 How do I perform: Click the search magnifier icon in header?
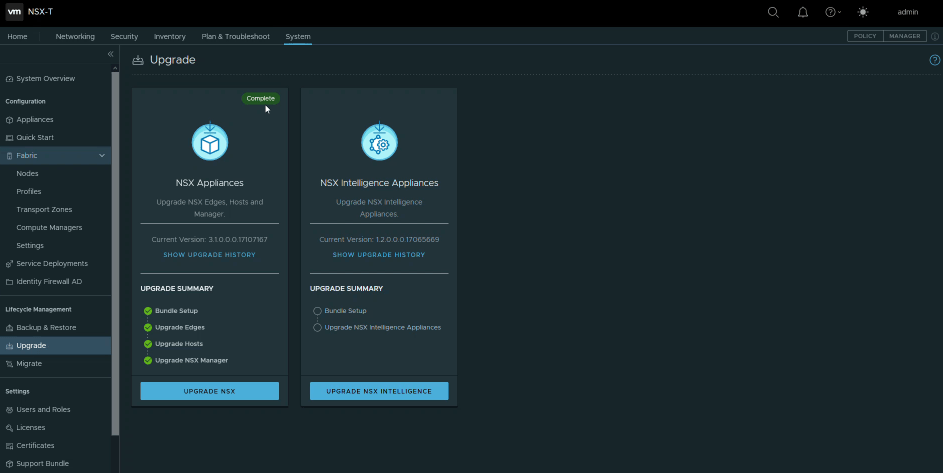[773, 12]
